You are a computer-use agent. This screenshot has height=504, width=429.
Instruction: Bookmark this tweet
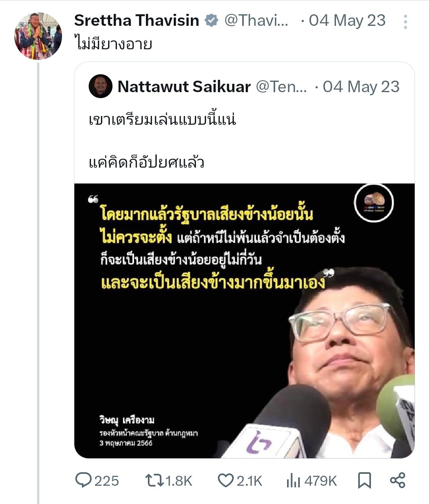[365, 481]
